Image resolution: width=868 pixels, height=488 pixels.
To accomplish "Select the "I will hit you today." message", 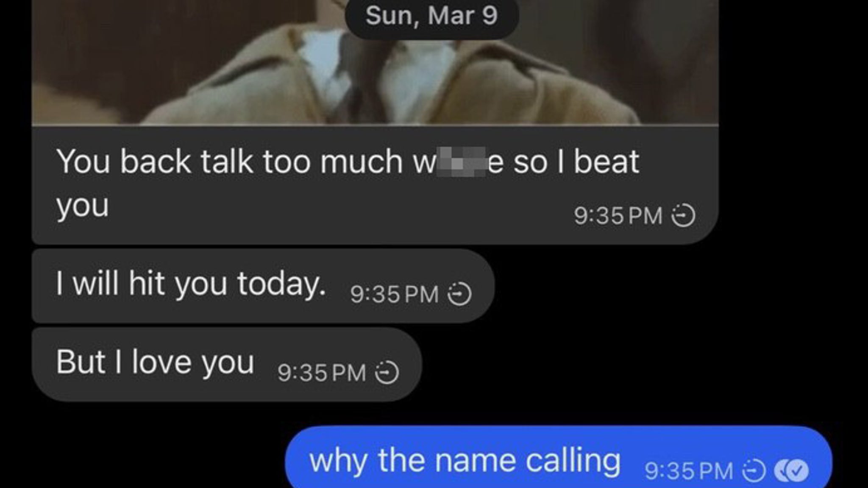I will [263, 286].
